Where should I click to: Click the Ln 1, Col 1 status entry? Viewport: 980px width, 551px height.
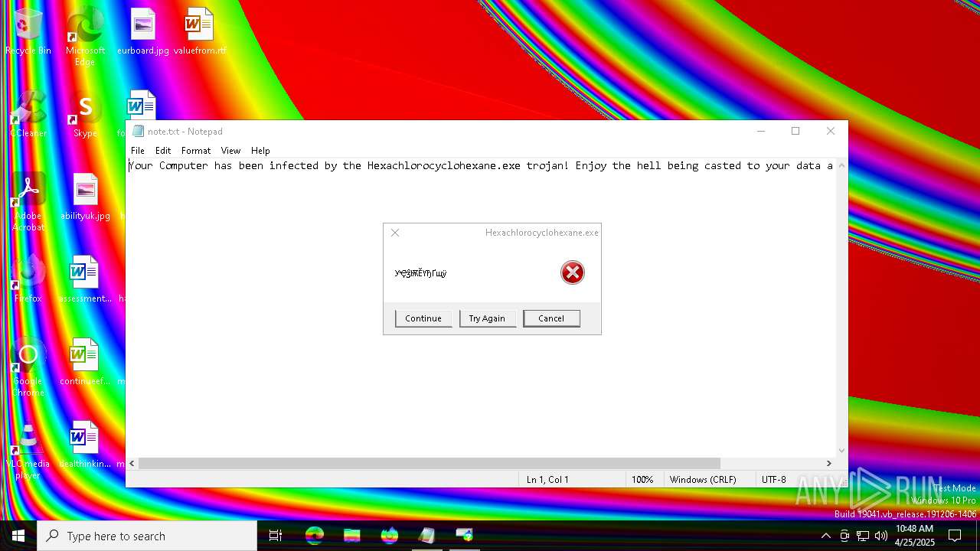(x=547, y=480)
